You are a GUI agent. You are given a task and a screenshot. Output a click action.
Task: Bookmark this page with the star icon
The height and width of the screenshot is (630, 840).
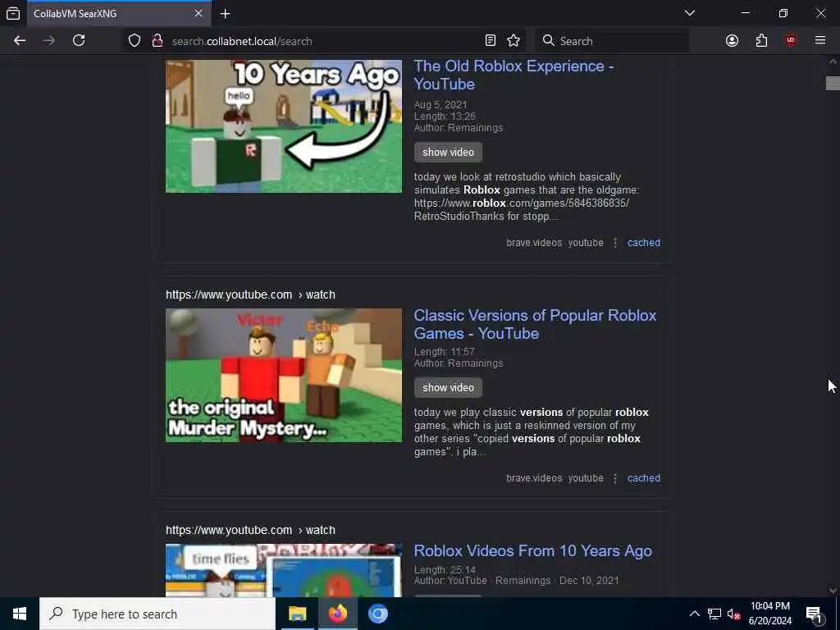[x=514, y=41]
